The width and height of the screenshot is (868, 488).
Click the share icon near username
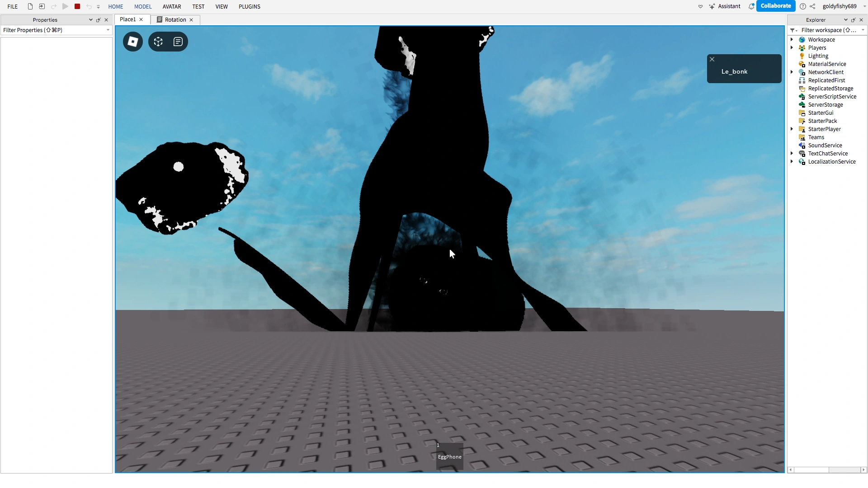pos(812,6)
